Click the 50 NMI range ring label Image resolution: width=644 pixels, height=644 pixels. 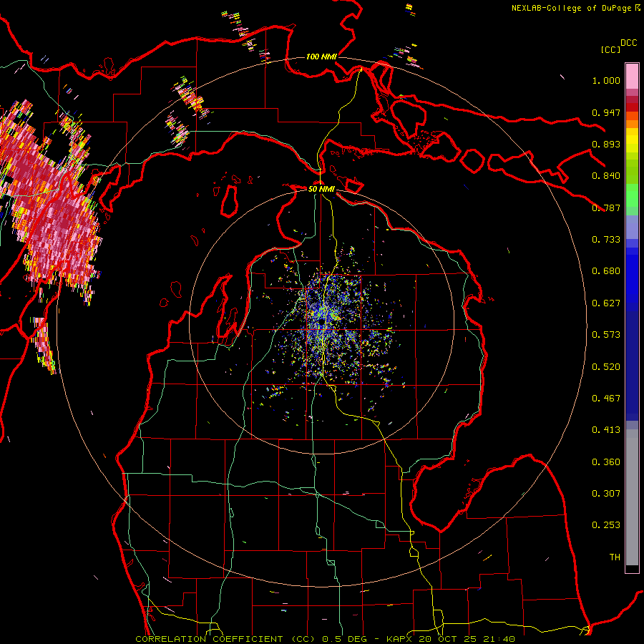click(321, 189)
